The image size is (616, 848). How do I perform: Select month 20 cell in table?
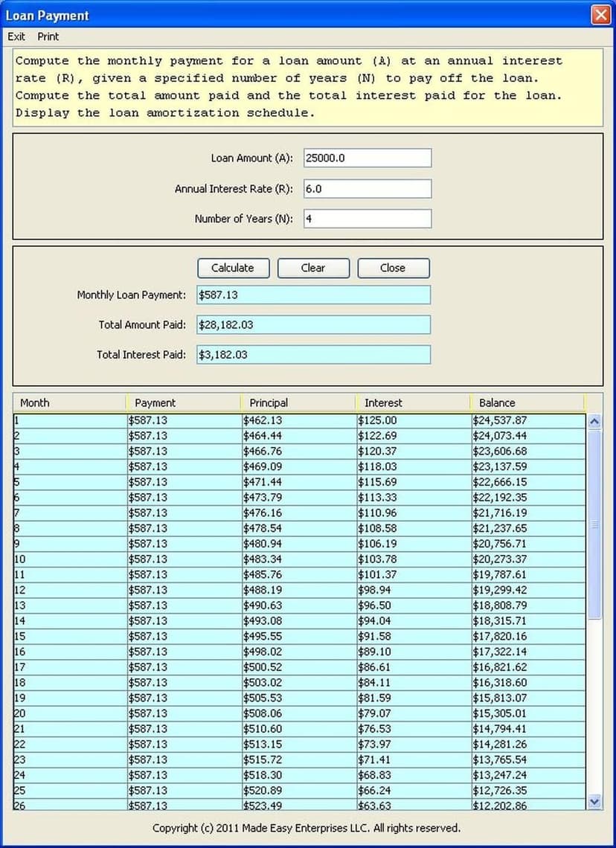coord(71,713)
